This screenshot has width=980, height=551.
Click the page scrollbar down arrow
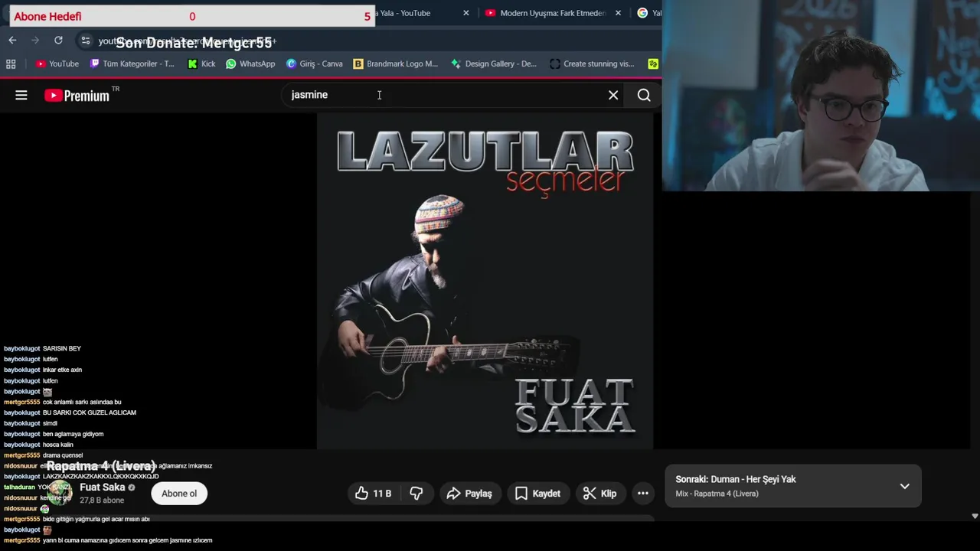click(975, 517)
